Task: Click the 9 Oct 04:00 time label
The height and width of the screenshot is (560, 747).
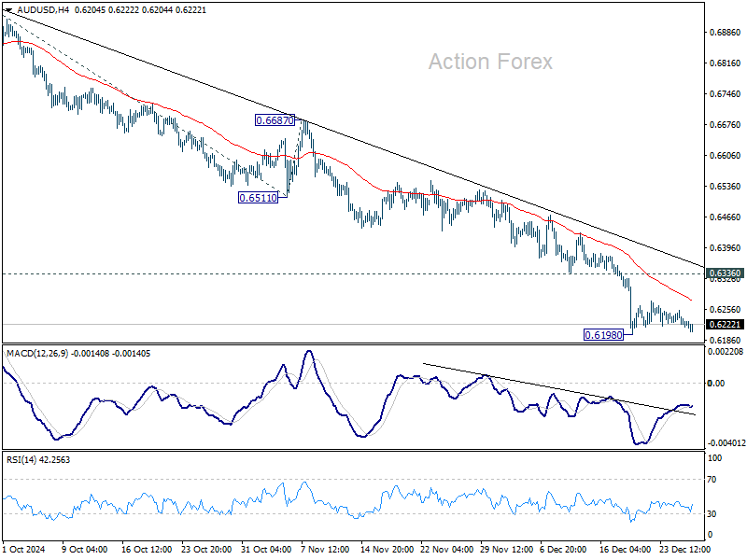Action: pos(85,549)
